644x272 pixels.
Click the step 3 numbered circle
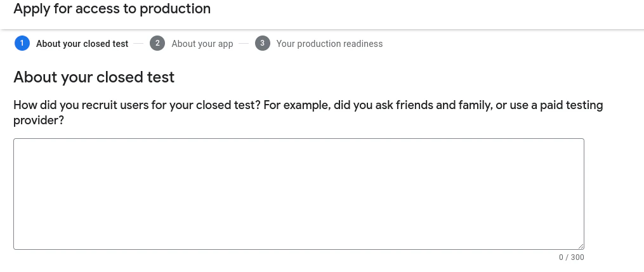(x=262, y=43)
